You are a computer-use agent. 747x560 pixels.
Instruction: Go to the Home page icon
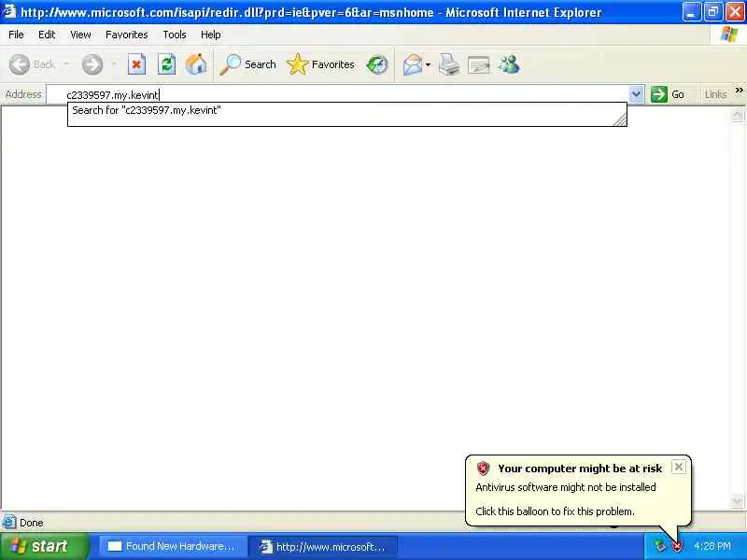click(196, 64)
